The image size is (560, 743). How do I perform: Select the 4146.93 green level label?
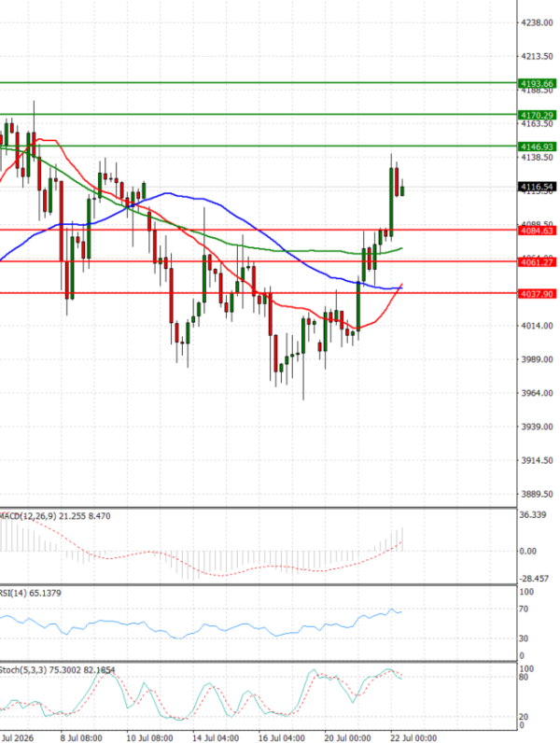coord(538,147)
